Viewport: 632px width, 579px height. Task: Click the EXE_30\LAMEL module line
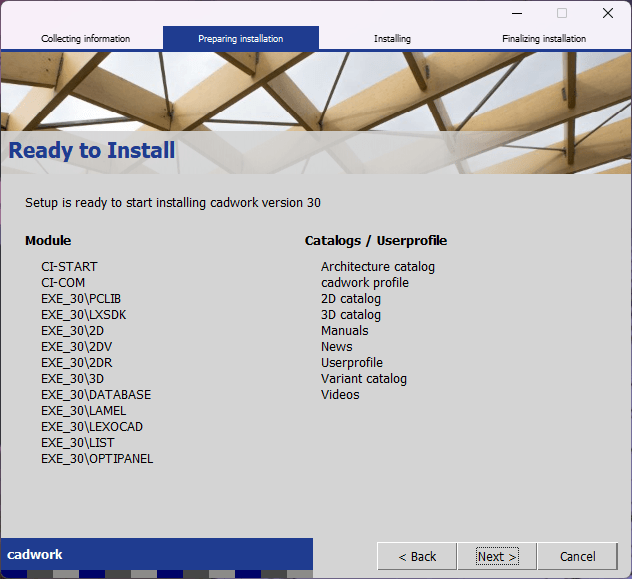tap(83, 411)
